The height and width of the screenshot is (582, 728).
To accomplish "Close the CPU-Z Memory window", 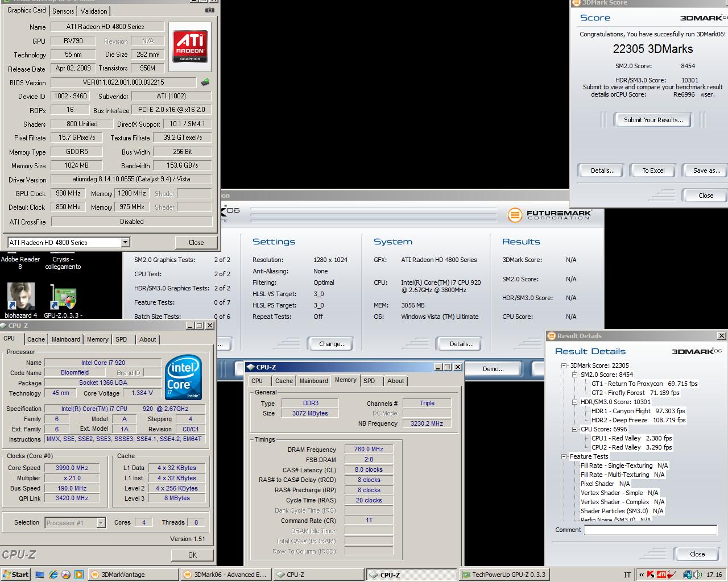I will tap(457, 367).
